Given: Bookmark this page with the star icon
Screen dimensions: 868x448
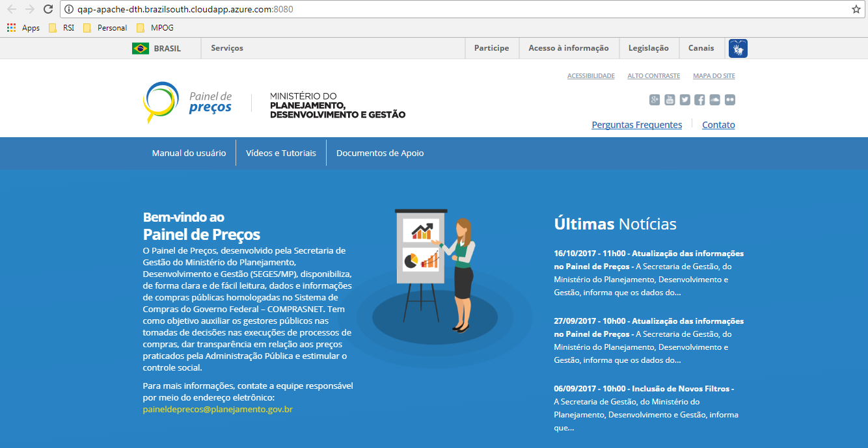Looking at the screenshot, I should pyautogui.click(x=856, y=9).
